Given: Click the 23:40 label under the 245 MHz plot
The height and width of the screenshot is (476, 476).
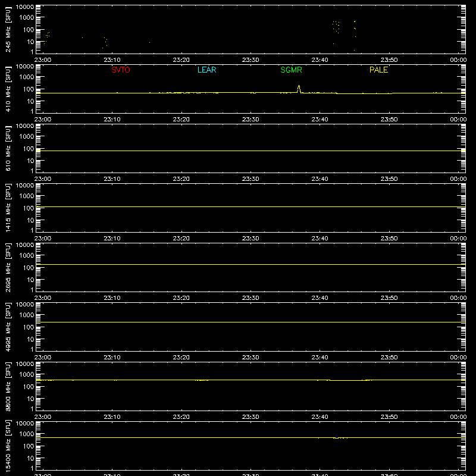Looking at the screenshot, I should point(320,60).
